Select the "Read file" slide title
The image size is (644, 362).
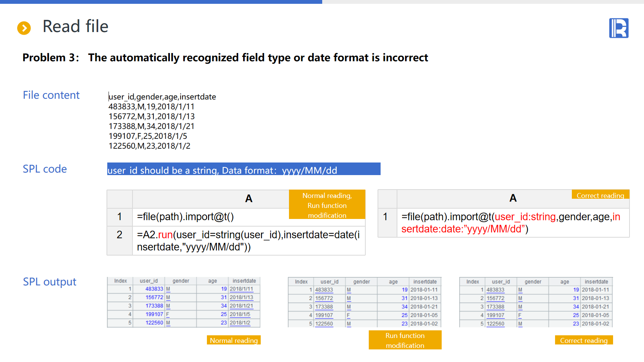pos(76,27)
